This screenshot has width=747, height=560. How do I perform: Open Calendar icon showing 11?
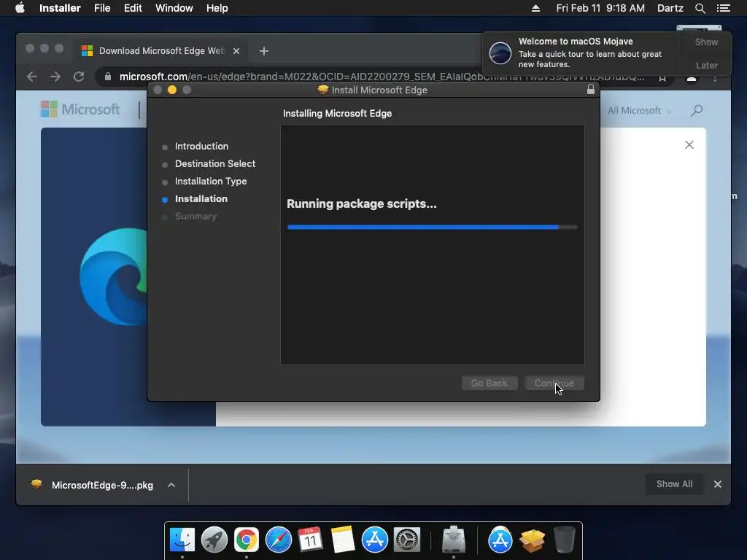click(310, 540)
